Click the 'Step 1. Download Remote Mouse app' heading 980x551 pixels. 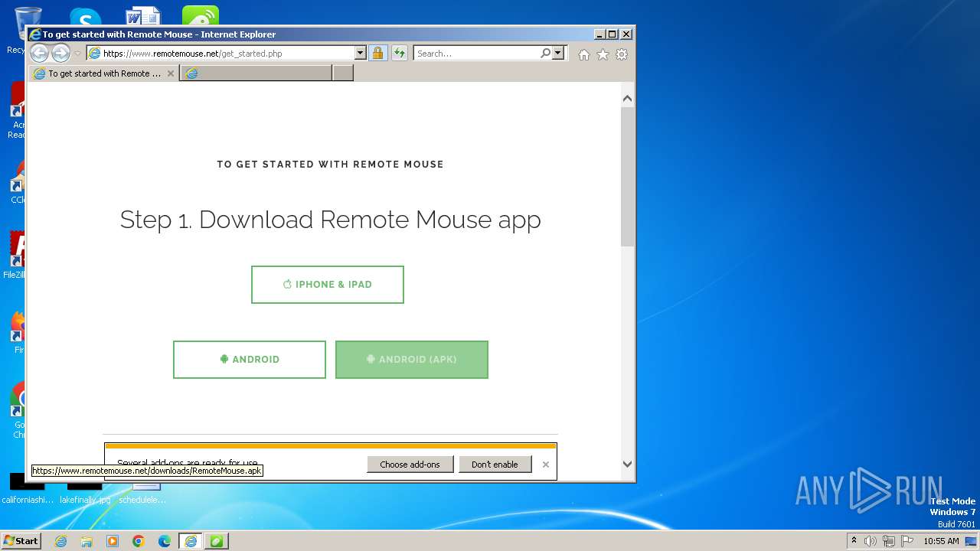point(331,220)
